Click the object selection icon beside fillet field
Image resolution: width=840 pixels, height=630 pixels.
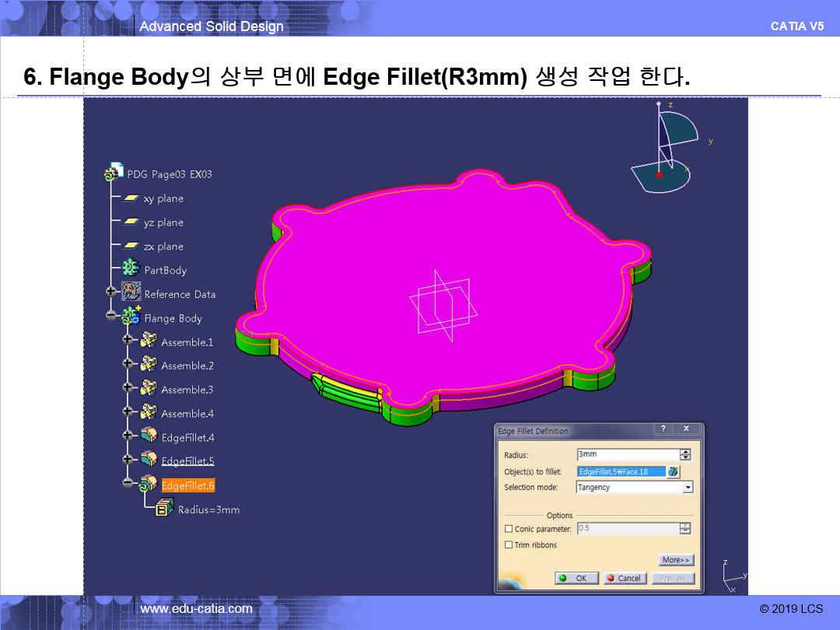click(x=674, y=471)
